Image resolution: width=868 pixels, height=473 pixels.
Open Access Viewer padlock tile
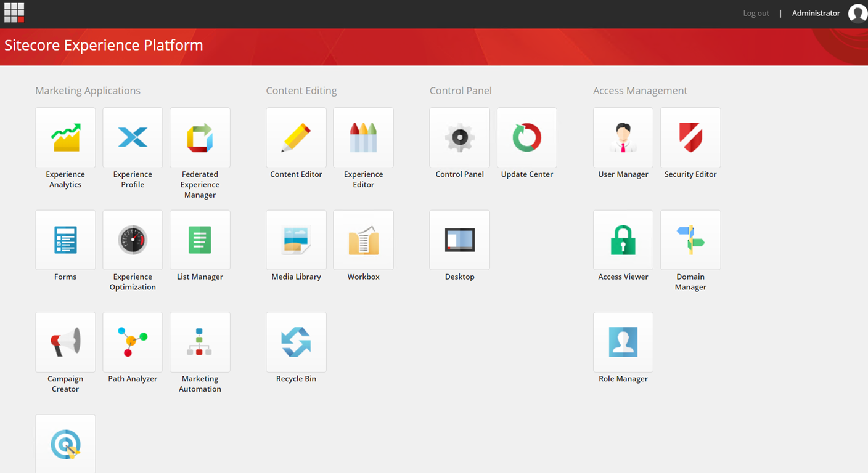(623, 240)
